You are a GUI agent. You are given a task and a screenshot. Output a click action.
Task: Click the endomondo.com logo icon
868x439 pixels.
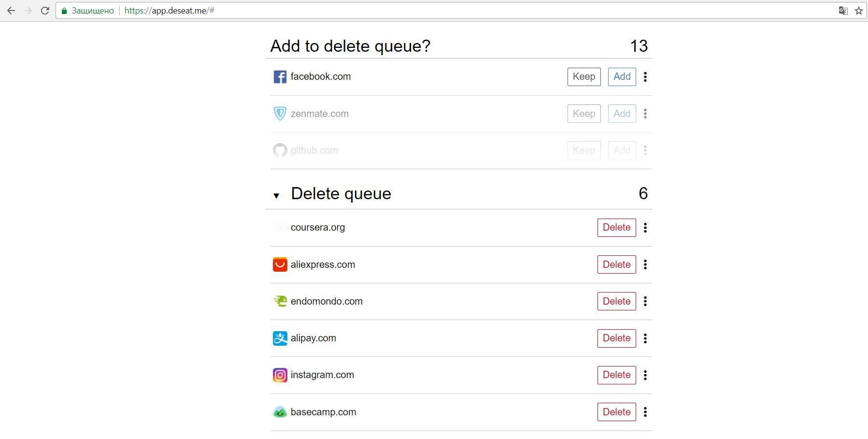(280, 301)
